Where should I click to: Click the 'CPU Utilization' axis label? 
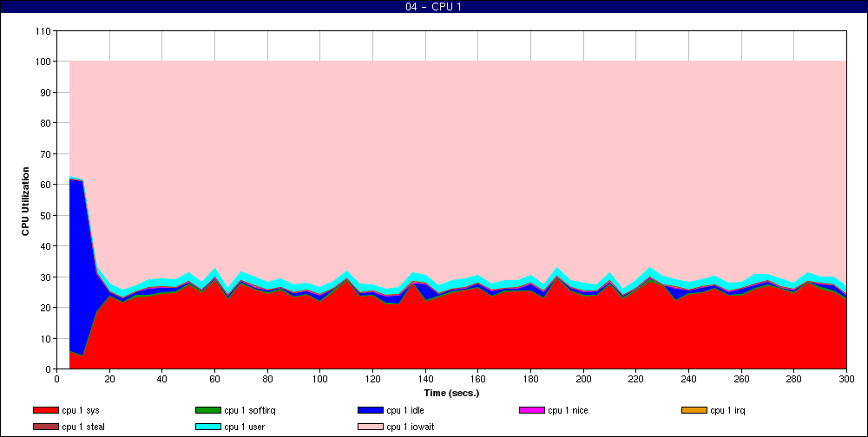(x=25, y=201)
